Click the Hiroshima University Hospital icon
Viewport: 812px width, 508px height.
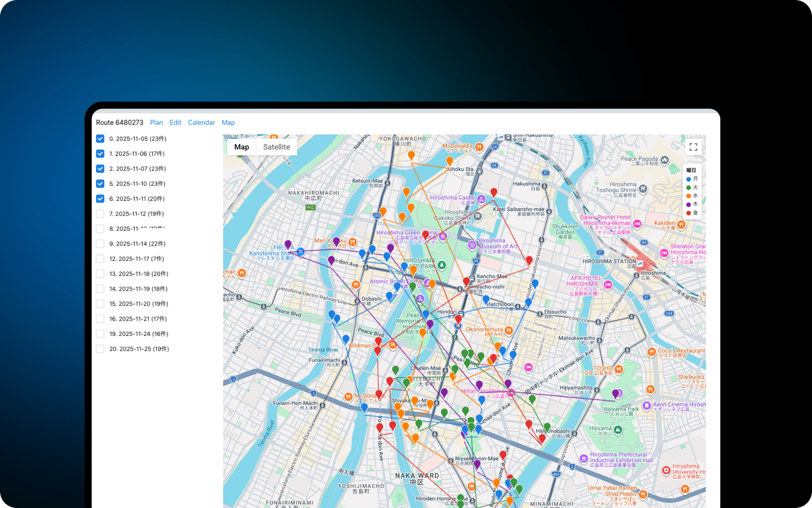[666, 470]
